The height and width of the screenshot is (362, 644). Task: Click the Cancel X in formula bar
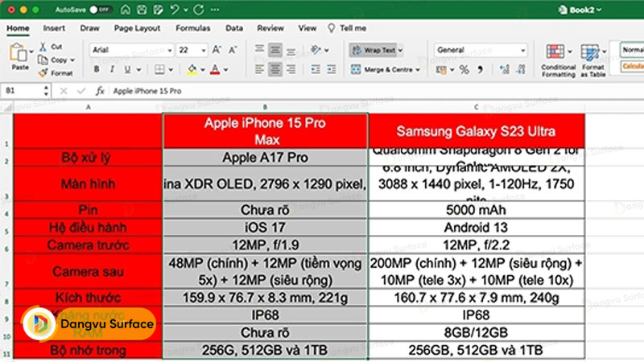tap(64, 91)
